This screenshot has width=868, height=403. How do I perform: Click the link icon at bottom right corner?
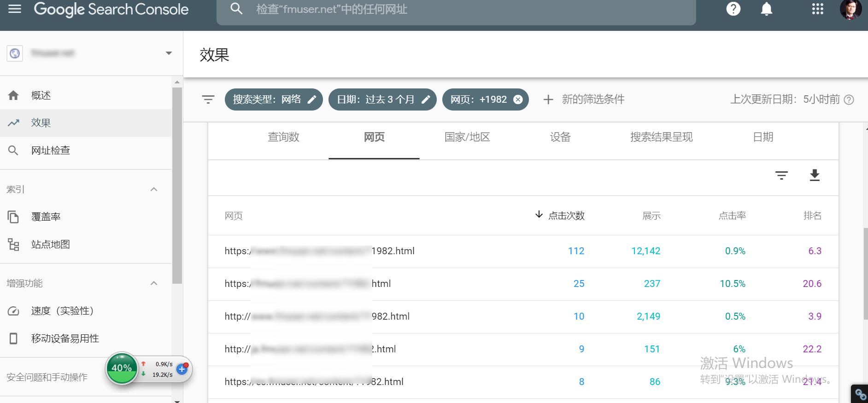tap(860, 394)
